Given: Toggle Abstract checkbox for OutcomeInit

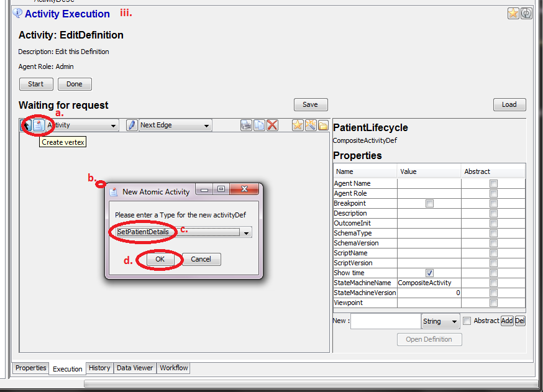Looking at the screenshot, I should coord(493,224).
